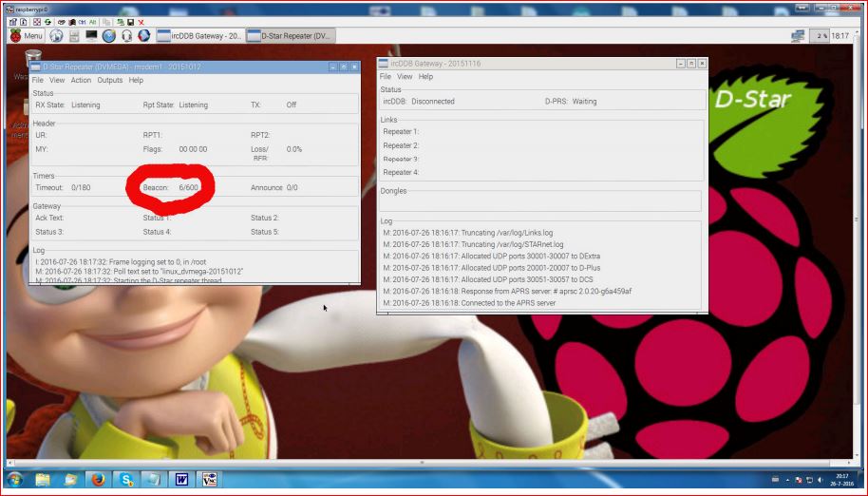
Task: Click log line 'Connected to the APRS server'
Action: coord(469,303)
